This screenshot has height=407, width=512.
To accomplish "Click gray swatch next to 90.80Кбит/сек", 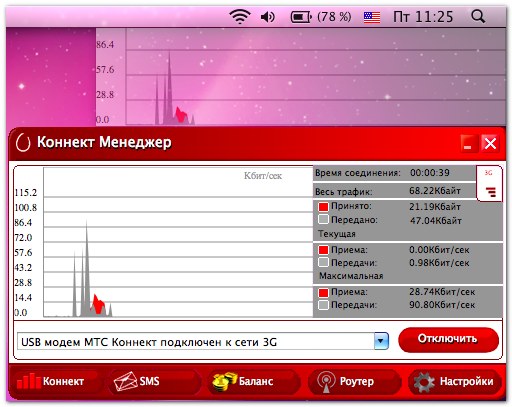I will pyautogui.click(x=323, y=305).
